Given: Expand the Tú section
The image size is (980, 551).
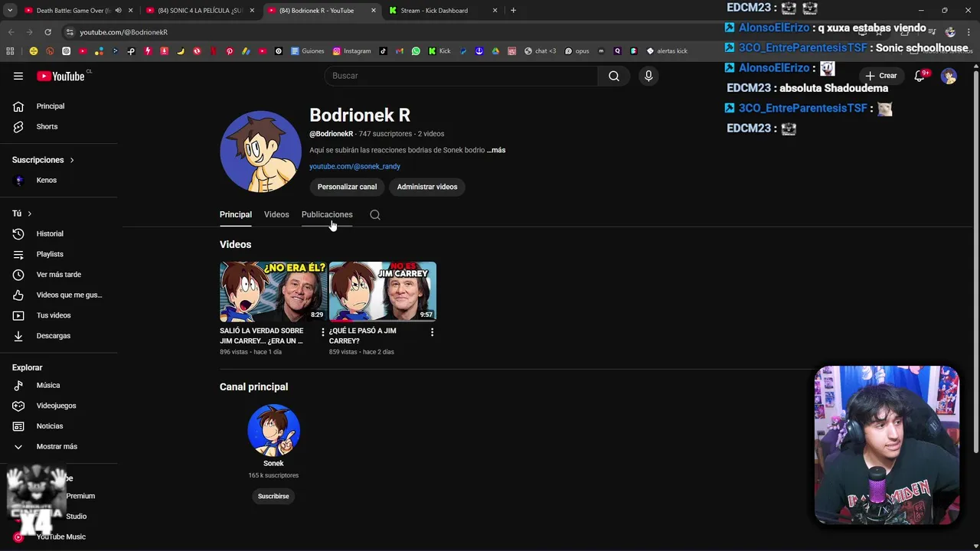Looking at the screenshot, I should [22, 214].
